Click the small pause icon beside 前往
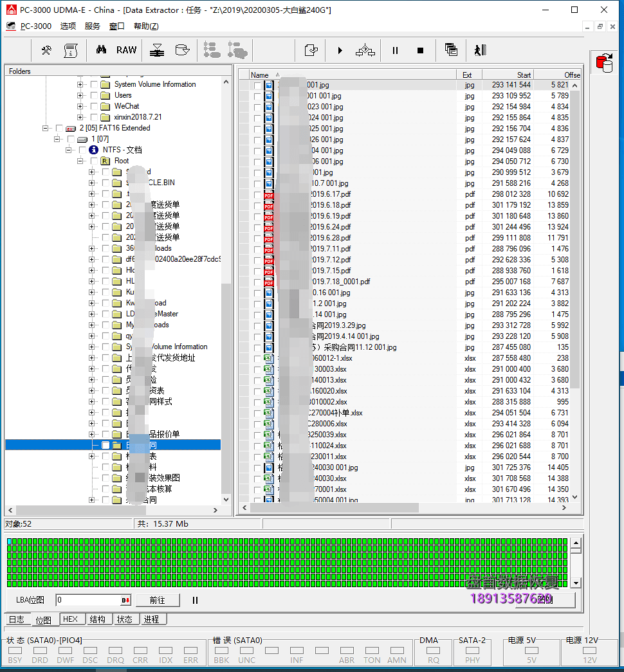Image resolution: width=624 pixels, height=672 pixels. click(195, 601)
